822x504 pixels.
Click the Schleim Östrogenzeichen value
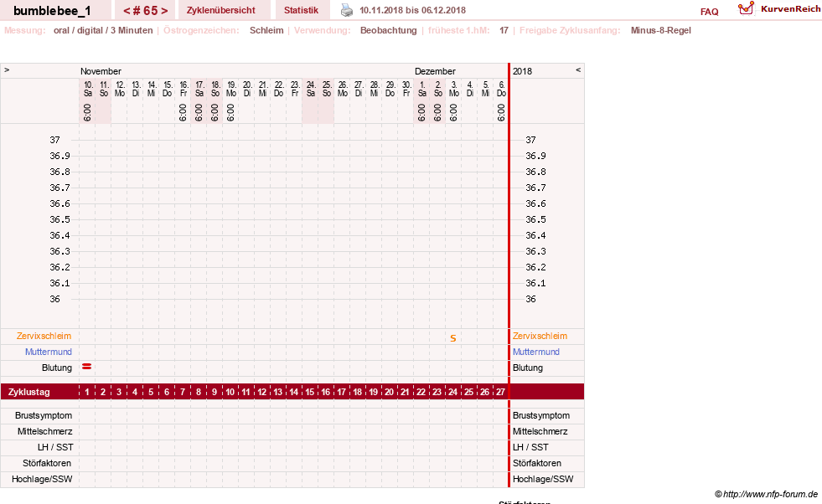(x=266, y=30)
